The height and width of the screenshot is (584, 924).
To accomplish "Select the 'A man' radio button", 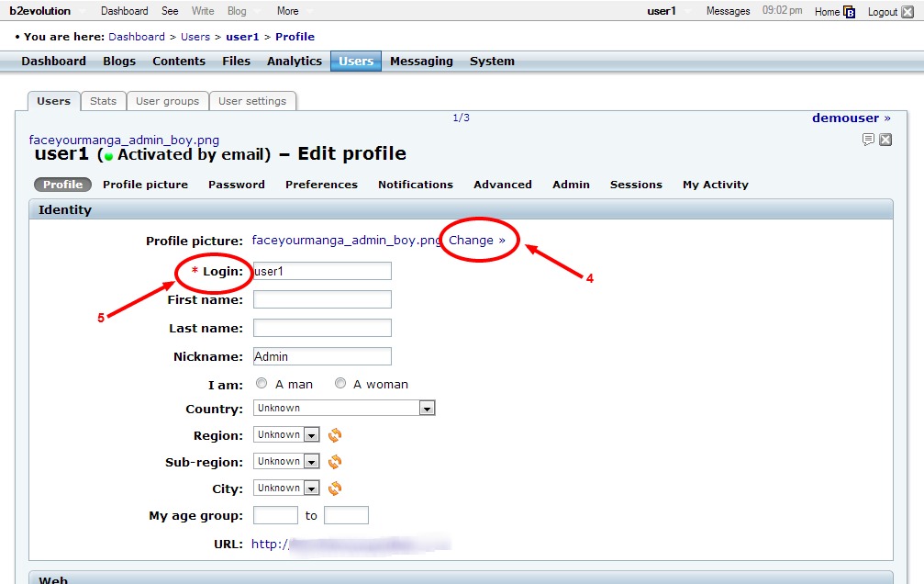I will 262,384.
